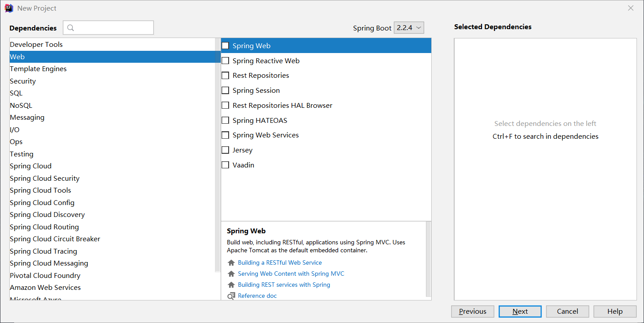Image resolution: width=644 pixels, height=323 pixels.
Task: Click the Next button
Action: (520, 312)
